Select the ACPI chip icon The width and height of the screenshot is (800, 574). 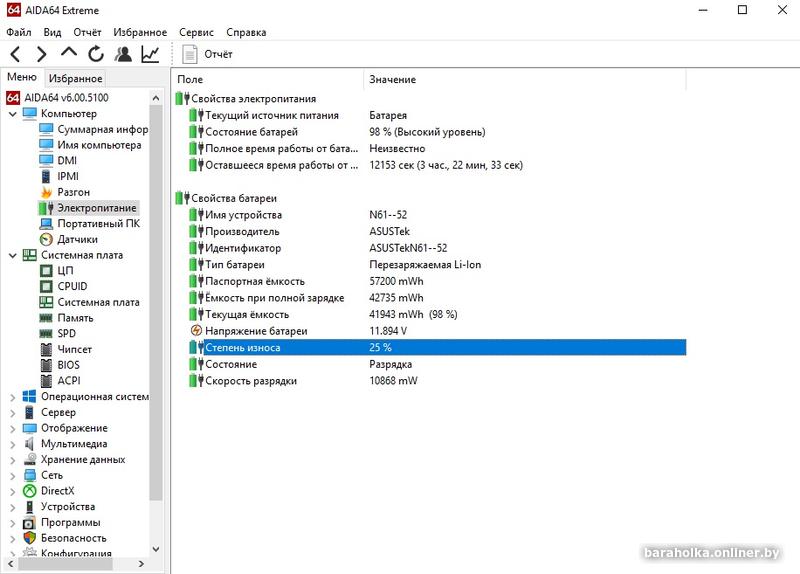(x=46, y=381)
